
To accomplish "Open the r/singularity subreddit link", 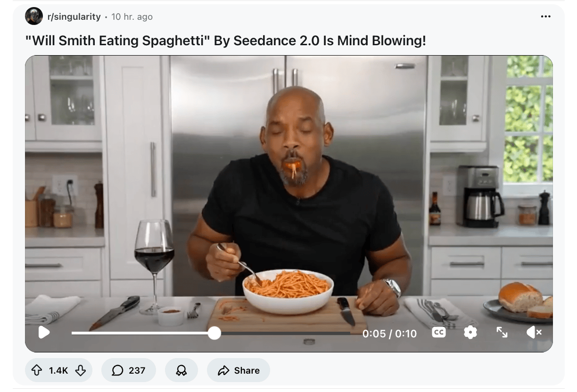I will point(74,16).
